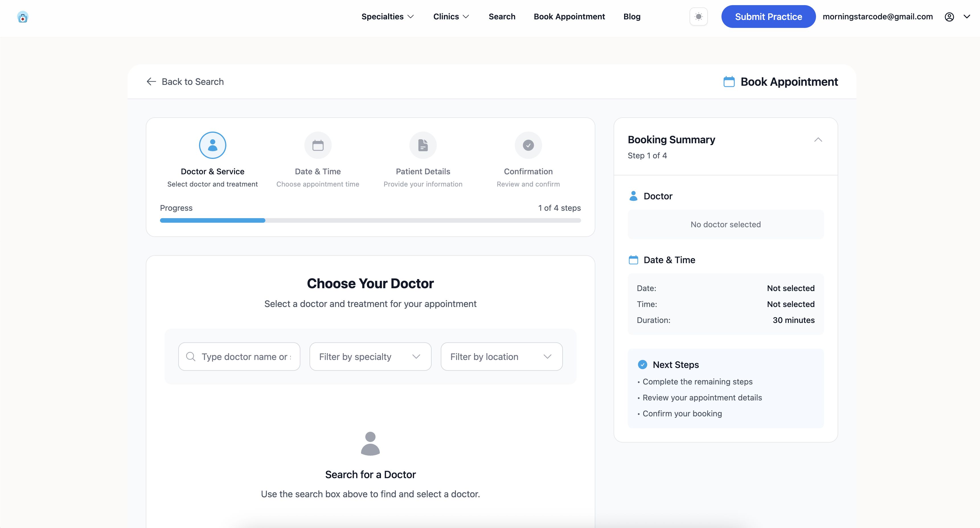Click the Patient Details document step icon
The image size is (980, 528).
click(x=423, y=145)
